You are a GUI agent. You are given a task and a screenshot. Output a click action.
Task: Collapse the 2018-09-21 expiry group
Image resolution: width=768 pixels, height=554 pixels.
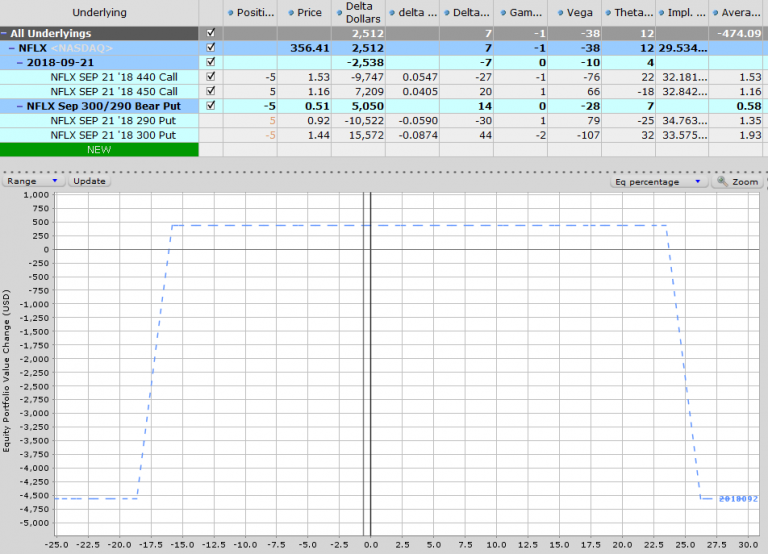22,62
